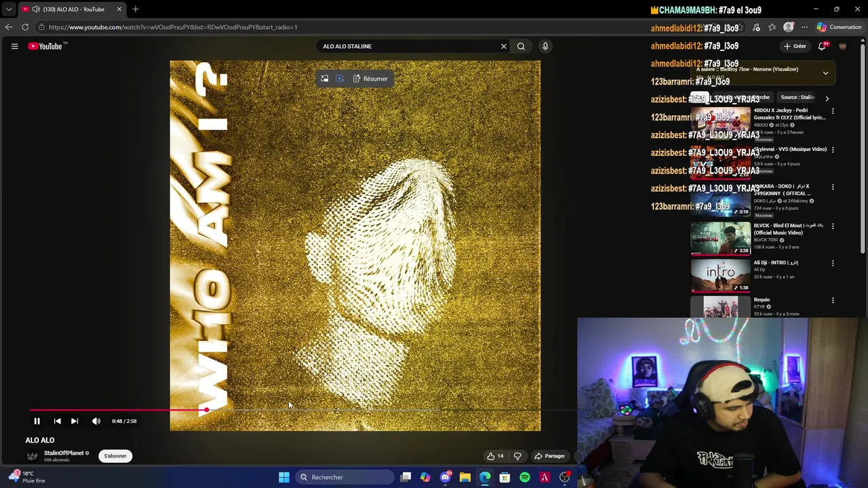
Task: Open Discord from the taskbar
Action: click(446, 477)
